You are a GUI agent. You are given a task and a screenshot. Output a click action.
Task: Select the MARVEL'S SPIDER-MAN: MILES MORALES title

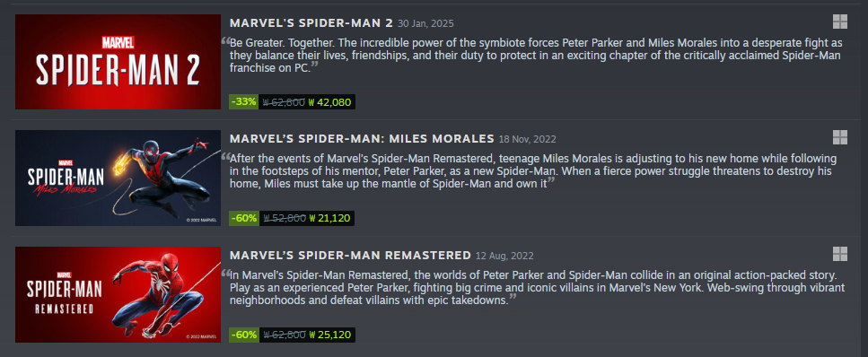362,138
